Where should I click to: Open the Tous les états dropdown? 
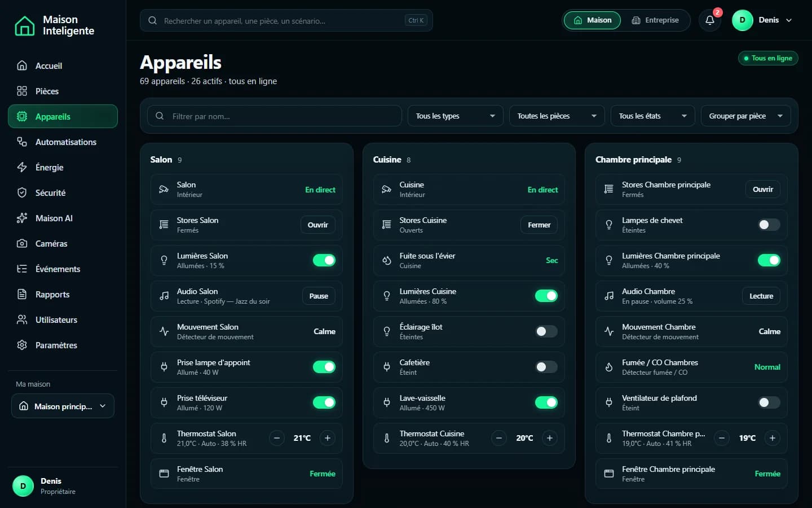coord(653,116)
